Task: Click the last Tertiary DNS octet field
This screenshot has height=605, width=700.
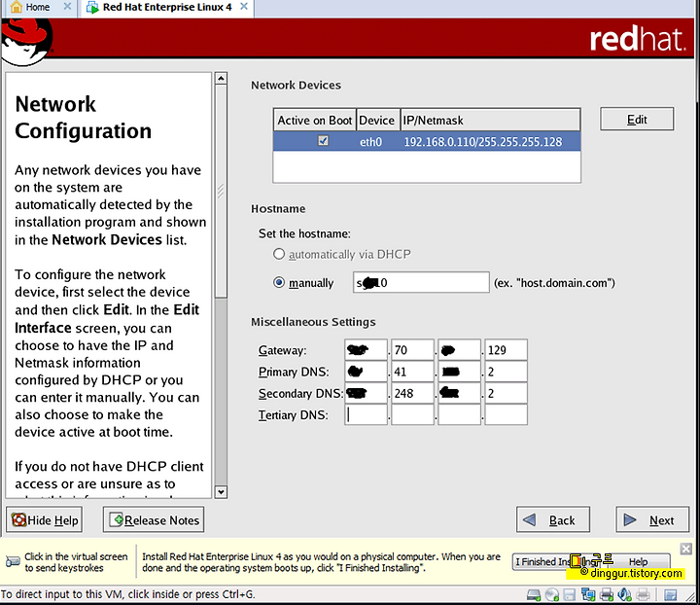Action: click(506, 414)
